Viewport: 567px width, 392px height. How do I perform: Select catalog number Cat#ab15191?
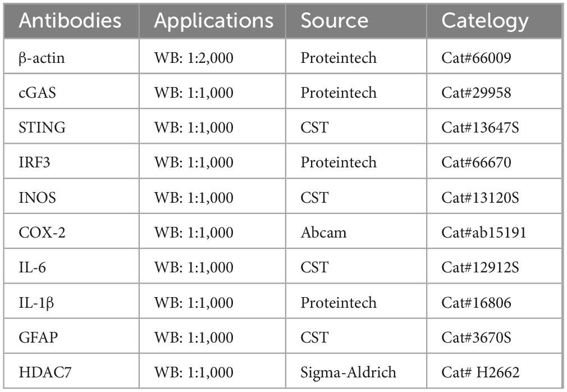(484, 233)
